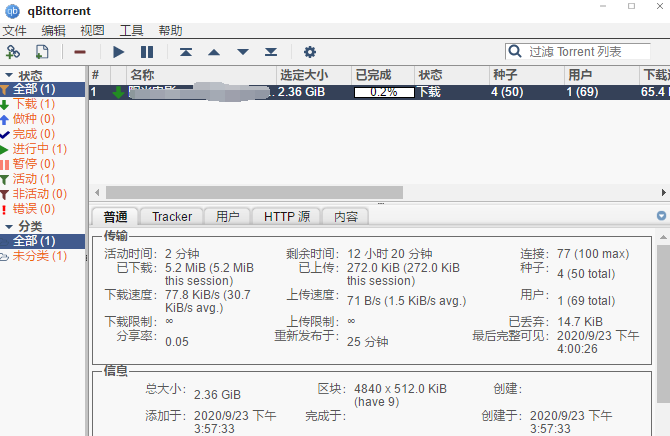Switch to the Tracker tab
This screenshot has height=436, width=670.
point(171,216)
